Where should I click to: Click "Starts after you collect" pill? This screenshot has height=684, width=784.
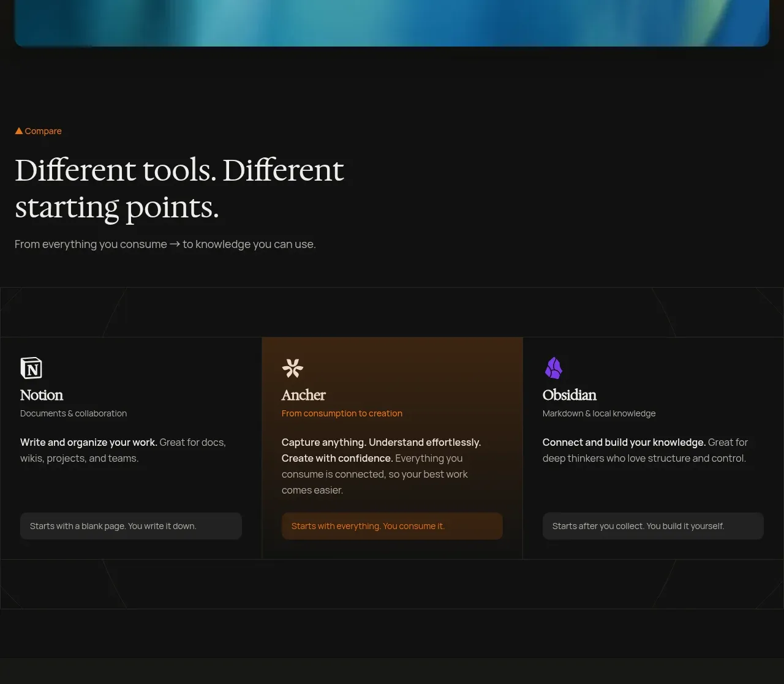coord(653,526)
